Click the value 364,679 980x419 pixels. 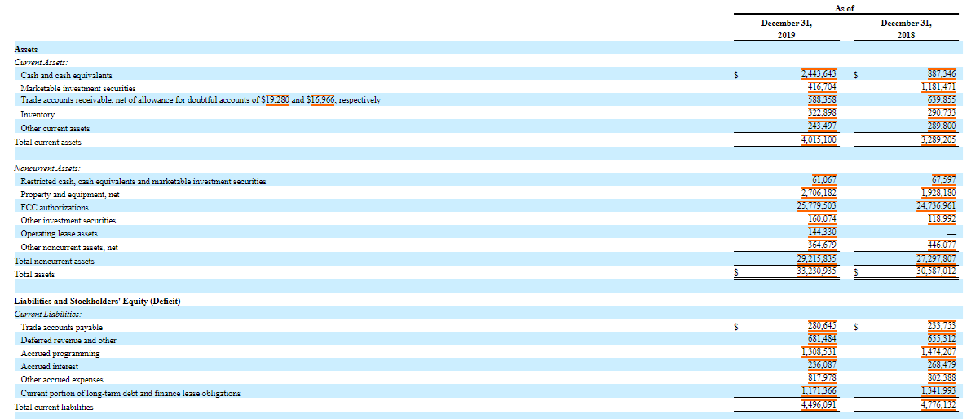[x=822, y=245]
